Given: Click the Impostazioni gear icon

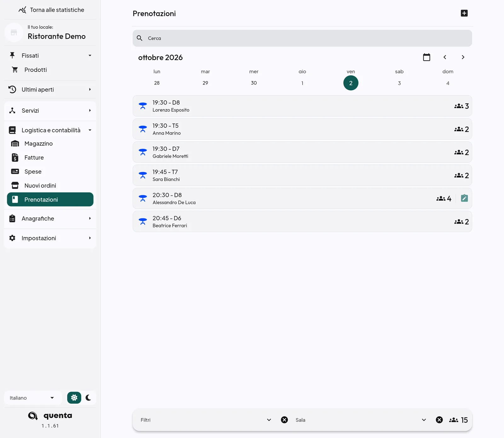Looking at the screenshot, I should [x=12, y=238].
